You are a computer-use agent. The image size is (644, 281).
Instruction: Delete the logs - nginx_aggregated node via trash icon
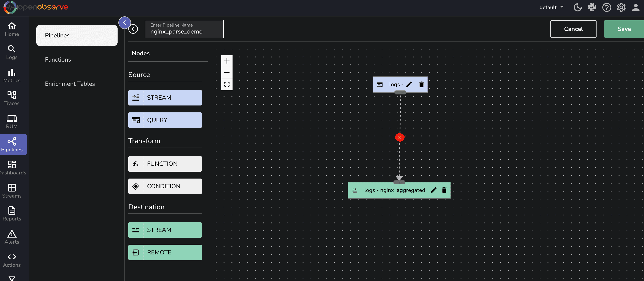click(x=444, y=190)
